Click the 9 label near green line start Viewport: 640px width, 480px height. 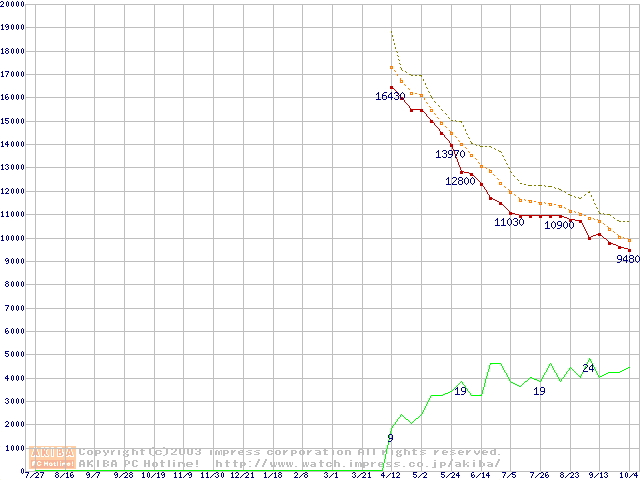[390, 438]
